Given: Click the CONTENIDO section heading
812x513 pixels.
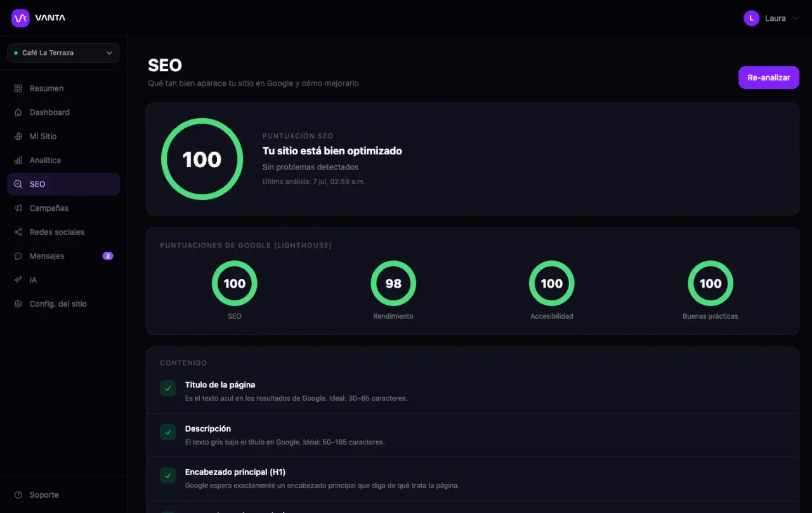Looking at the screenshot, I should coord(183,363).
